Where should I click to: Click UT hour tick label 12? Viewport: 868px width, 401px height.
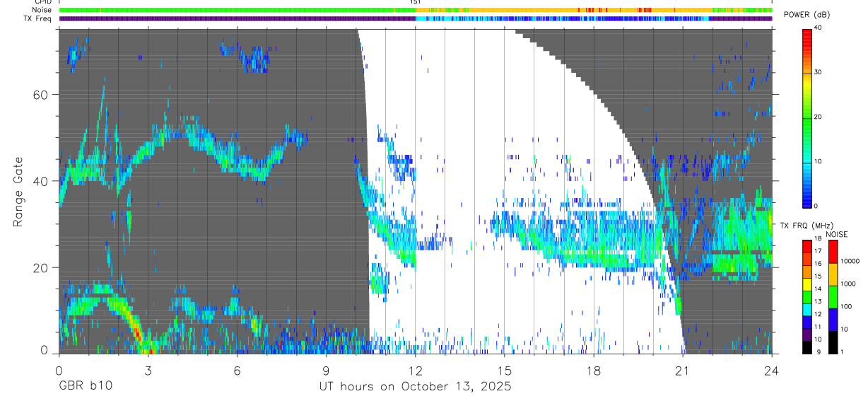click(x=415, y=371)
